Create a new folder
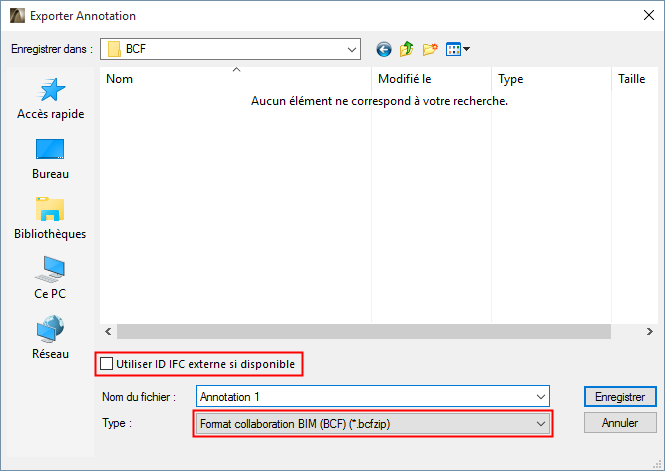Image resolution: width=665 pixels, height=471 pixels. click(x=431, y=48)
